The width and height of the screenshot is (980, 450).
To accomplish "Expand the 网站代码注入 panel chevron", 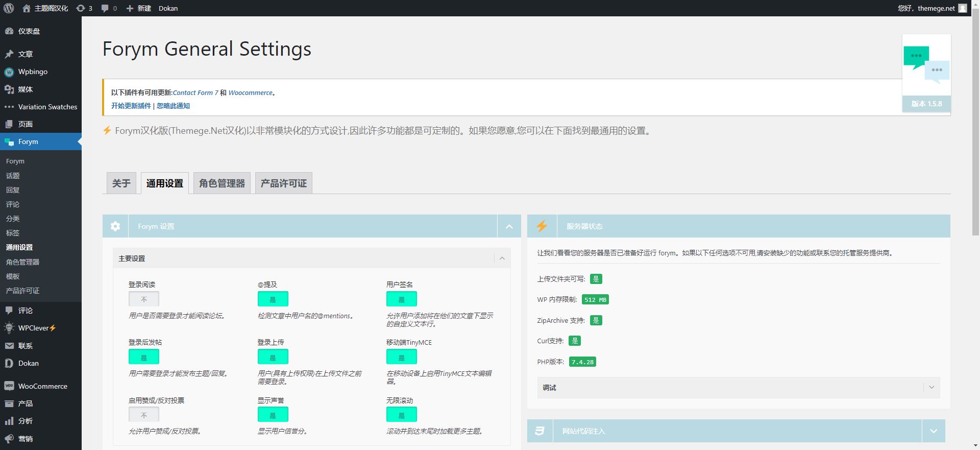I will point(934,431).
